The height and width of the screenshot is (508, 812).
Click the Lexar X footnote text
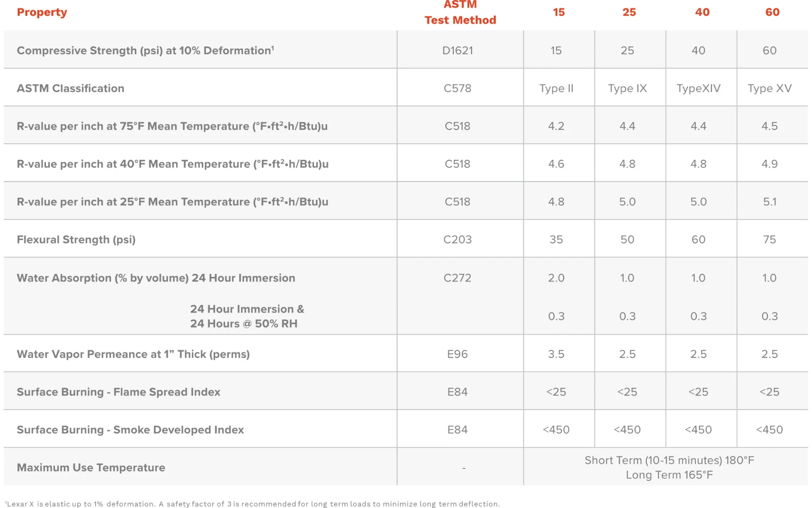pyautogui.click(x=252, y=504)
